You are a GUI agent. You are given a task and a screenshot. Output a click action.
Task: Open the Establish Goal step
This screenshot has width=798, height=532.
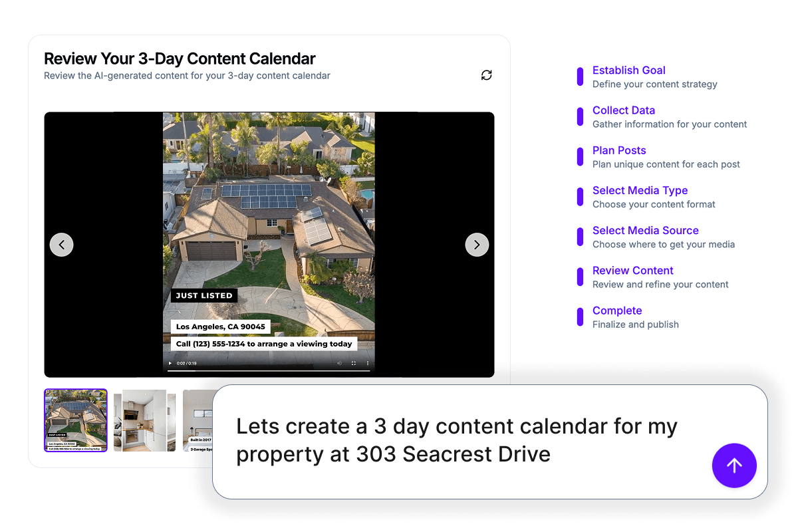click(x=628, y=70)
